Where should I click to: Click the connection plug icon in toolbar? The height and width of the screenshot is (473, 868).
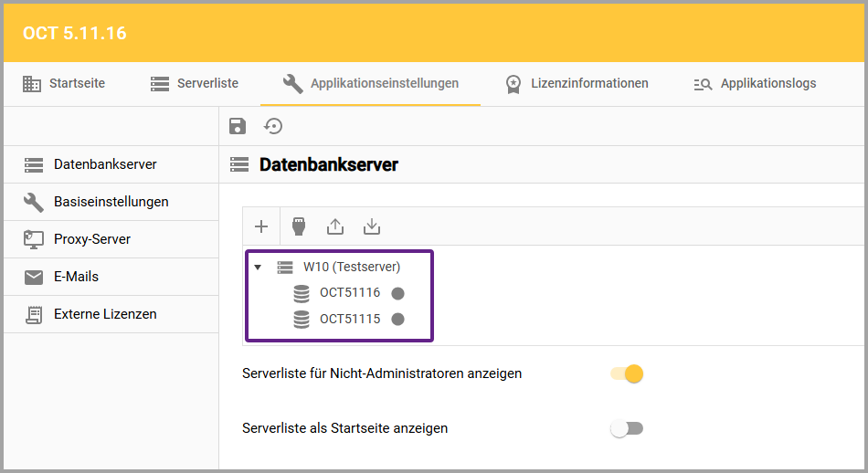point(298,226)
